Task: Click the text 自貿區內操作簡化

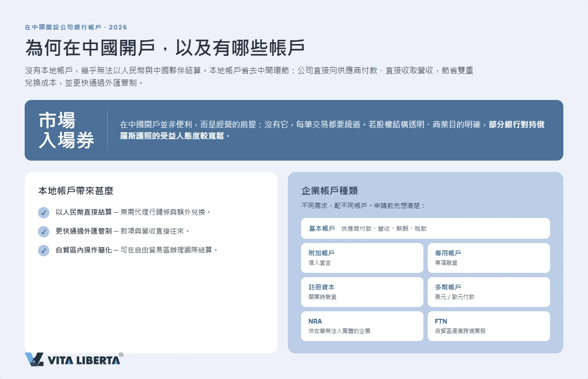Action: (x=84, y=250)
